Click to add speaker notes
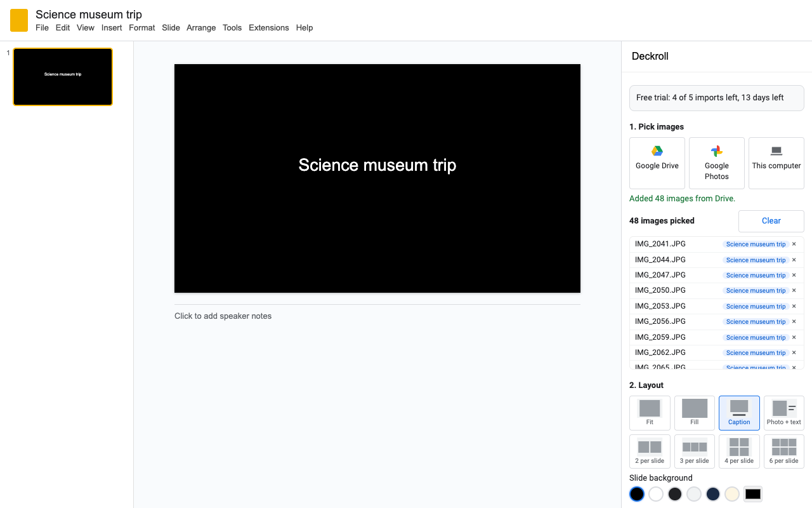Viewport: 812px width, 508px height. click(x=223, y=316)
